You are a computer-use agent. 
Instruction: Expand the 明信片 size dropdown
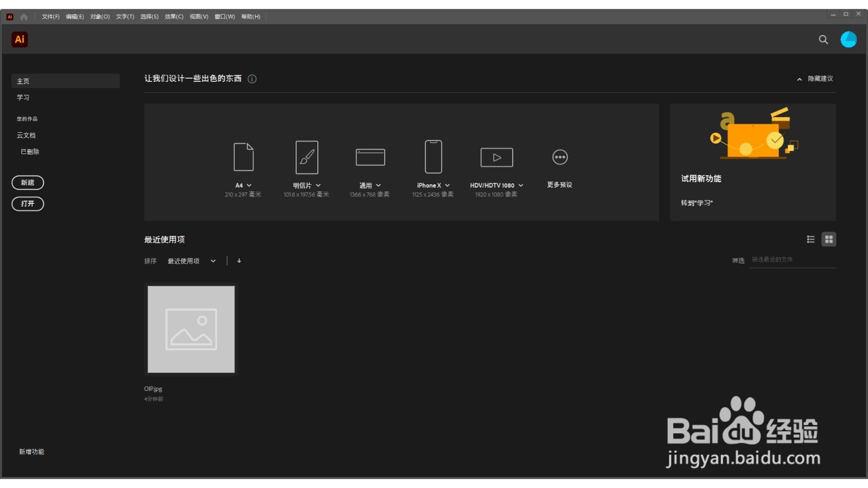(318, 185)
